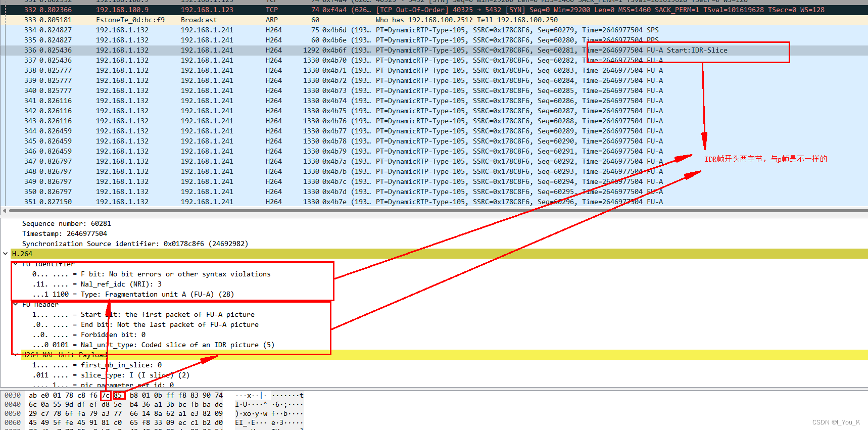Image resolution: width=868 pixels, height=430 pixels.
Task: Select packet 339 with Seq=60284
Action: tap(434, 80)
